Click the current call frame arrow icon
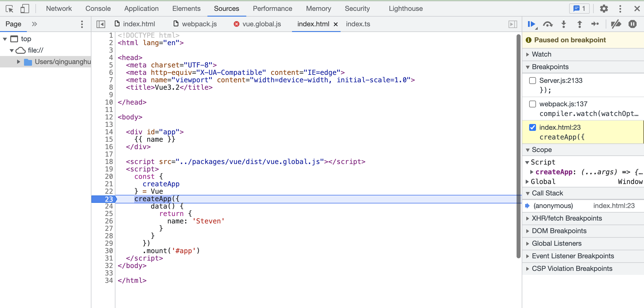 [527, 206]
